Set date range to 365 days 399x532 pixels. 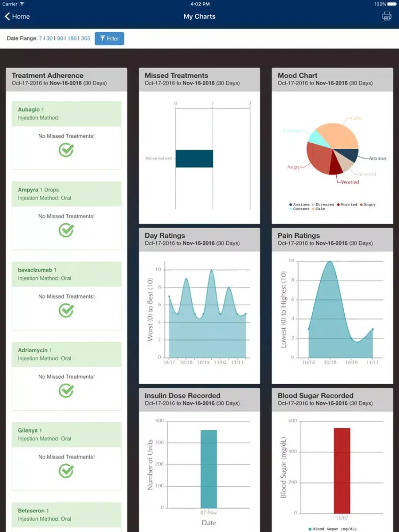click(86, 38)
